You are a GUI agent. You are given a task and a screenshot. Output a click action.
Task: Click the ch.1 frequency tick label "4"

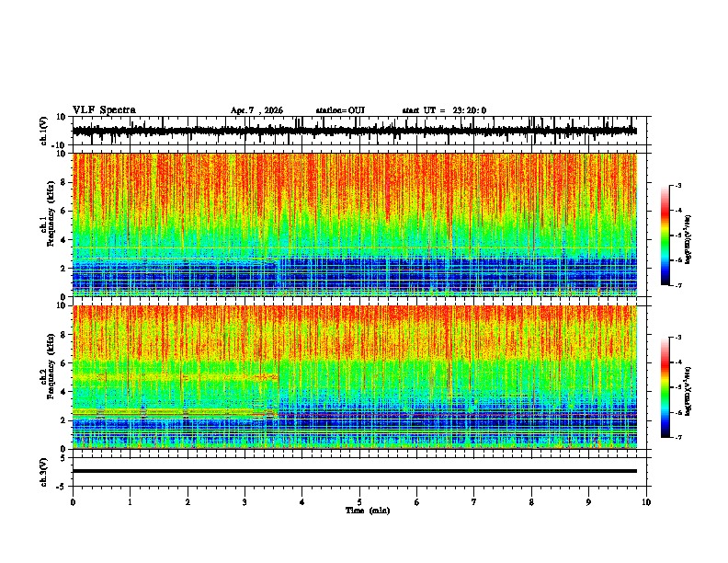click(x=64, y=240)
